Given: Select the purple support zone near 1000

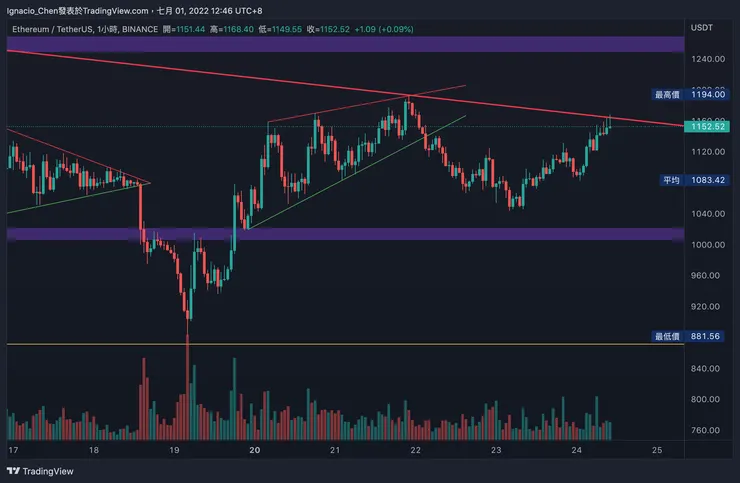Looking at the screenshot, I should tap(345, 234).
